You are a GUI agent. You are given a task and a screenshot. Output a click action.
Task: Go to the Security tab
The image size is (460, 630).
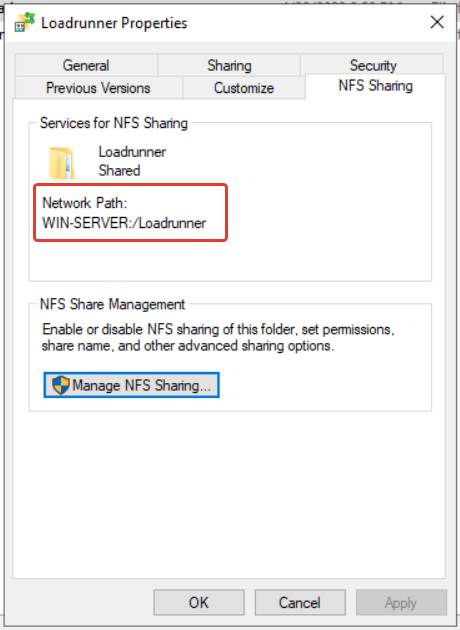pos(373,65)
